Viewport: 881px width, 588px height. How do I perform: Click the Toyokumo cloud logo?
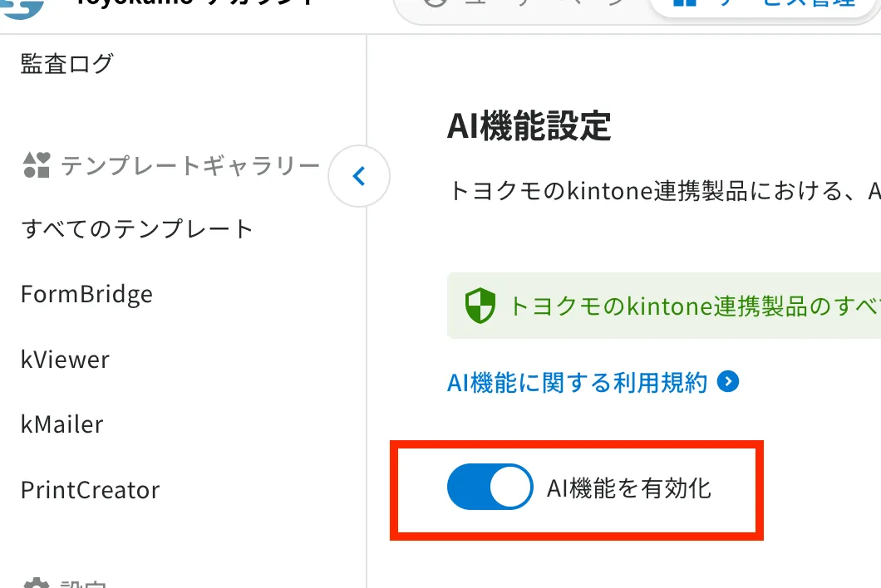tap(22, 7)
